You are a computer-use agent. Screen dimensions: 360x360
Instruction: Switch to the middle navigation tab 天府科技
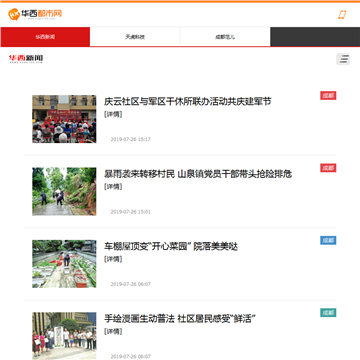pos(135,37)
